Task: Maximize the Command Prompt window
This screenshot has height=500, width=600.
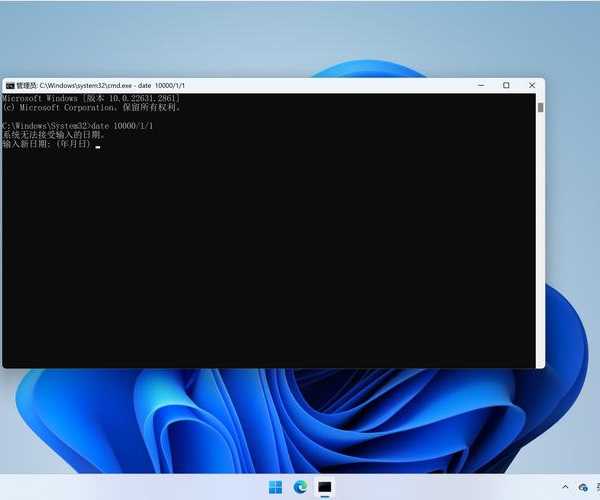Action: point(506,85)
